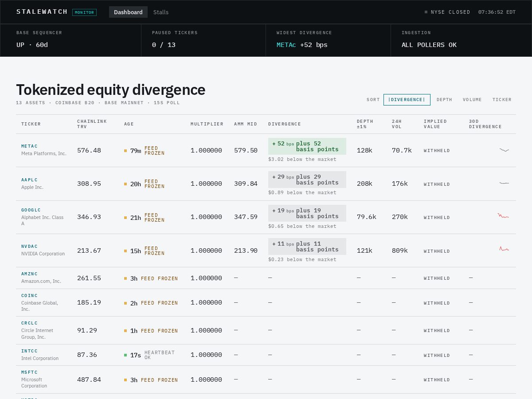The height and width of the screenshot is (399, 532).
Task: Click INTCC green heartbeat status square
Action: coord(125,355)
